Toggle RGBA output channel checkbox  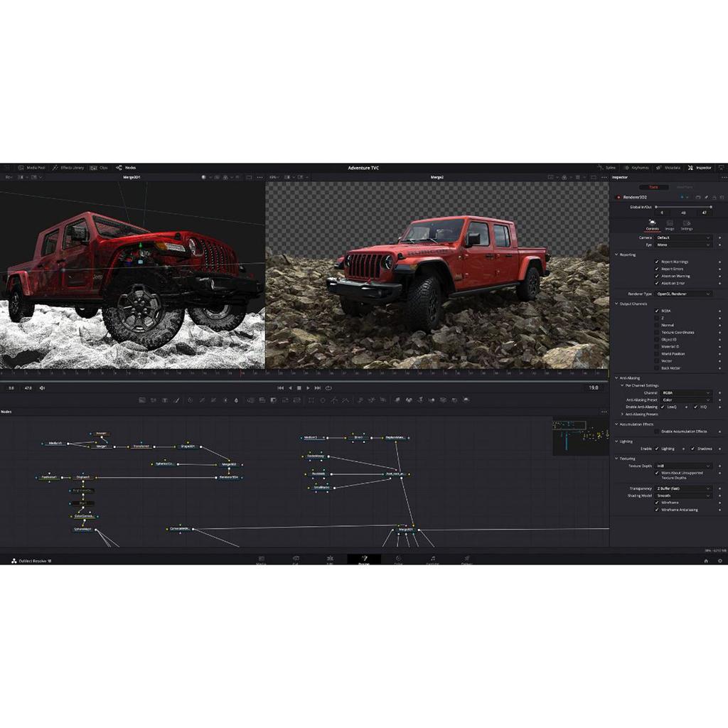656,311
